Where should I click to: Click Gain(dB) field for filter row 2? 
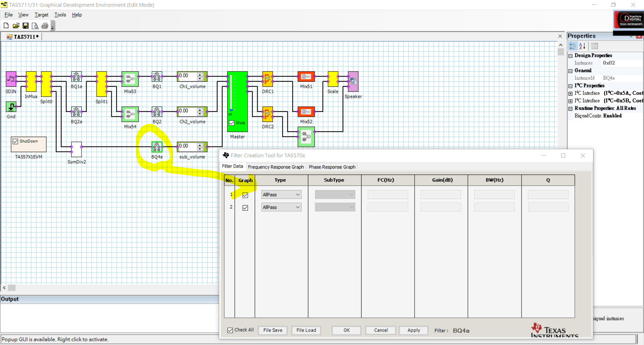point(441,207)
